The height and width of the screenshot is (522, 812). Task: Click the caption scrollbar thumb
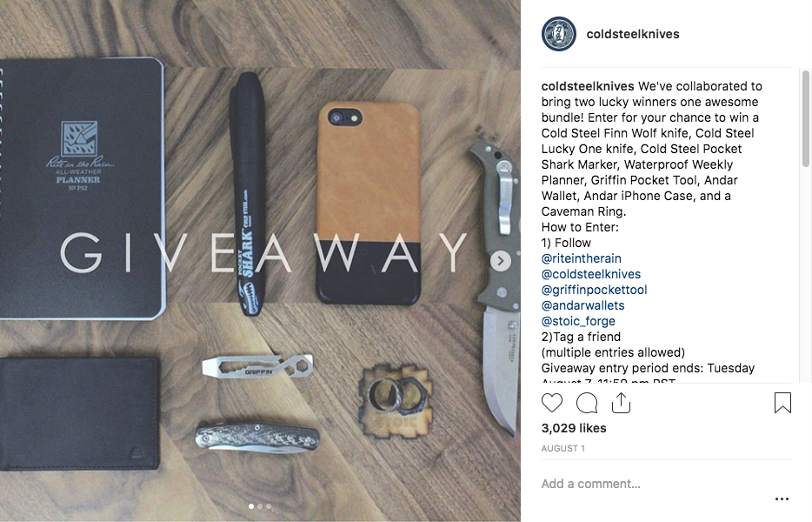[805, 118]
